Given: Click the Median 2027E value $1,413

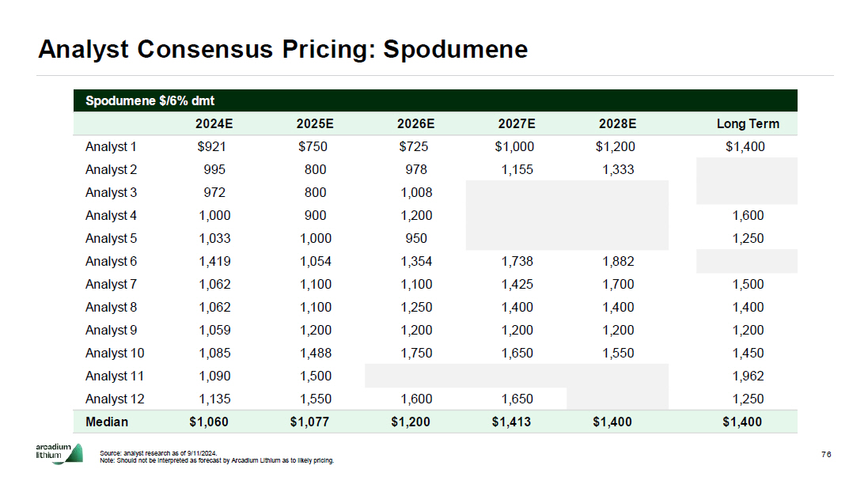Looking at the screenshot, I should tap(511, 422).
